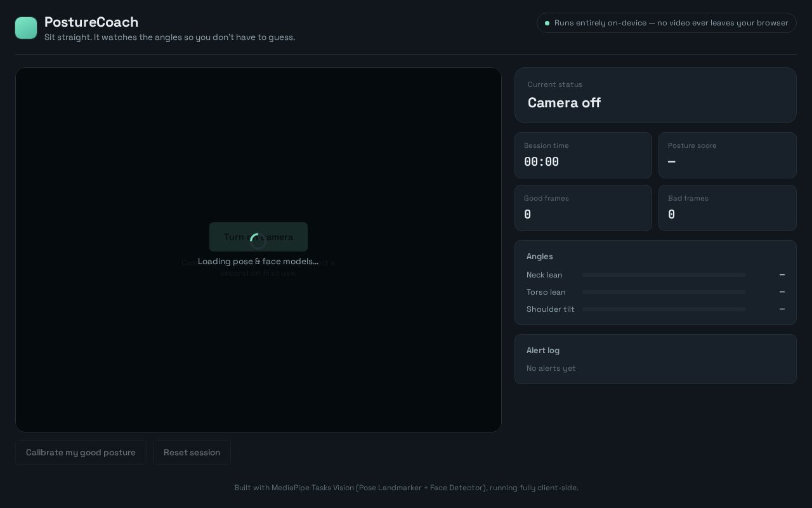Click the Alert log heading
The height and width of the screenshot is (508, 812).
pos(543,351)
